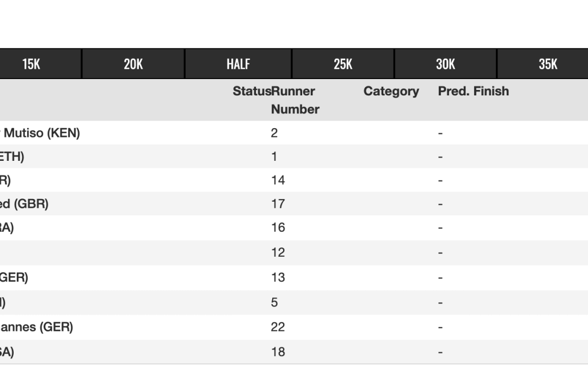Open the GBR runner numbered 17
This screenshot has height=368, width=588.
[24, 204]
